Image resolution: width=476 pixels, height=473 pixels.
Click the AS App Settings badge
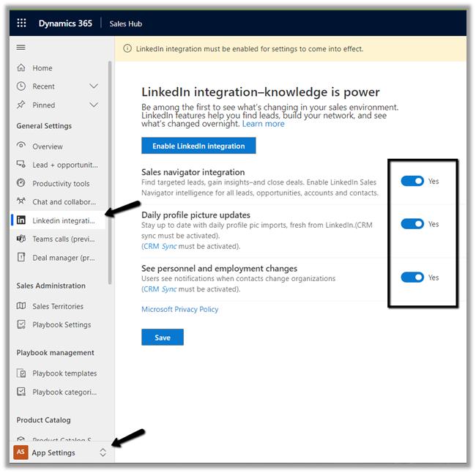click(x=21, y=452)
